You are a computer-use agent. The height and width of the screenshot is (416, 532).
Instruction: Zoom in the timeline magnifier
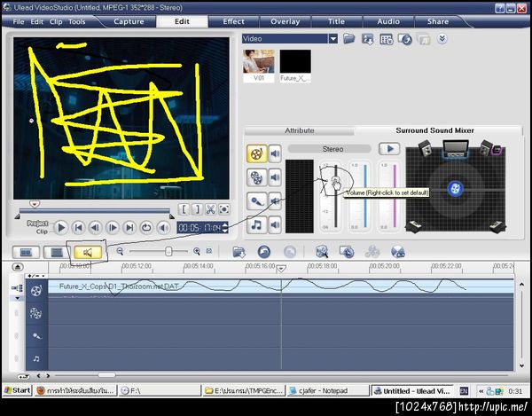(x=197, y=251)
